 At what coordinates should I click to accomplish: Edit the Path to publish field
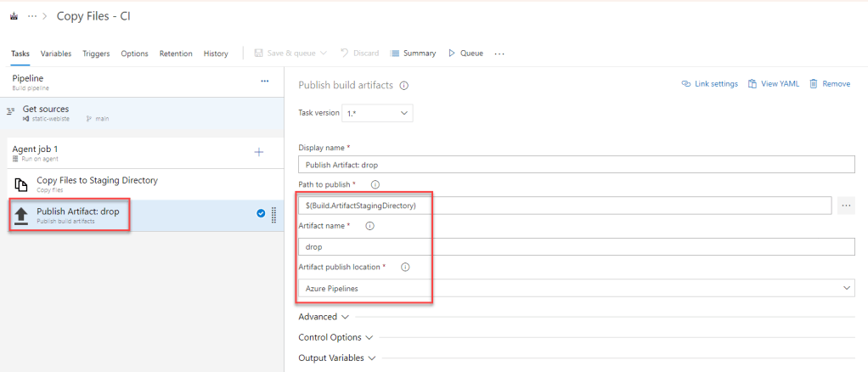click(565, 205)
